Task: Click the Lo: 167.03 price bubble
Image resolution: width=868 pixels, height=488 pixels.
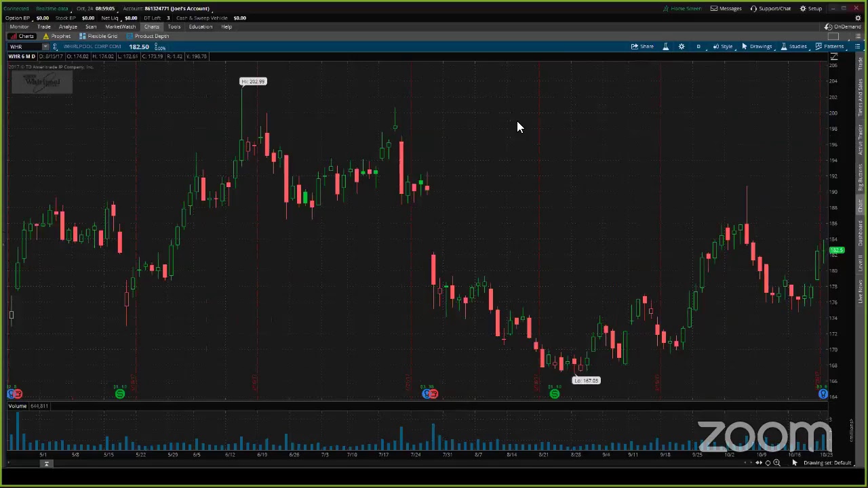Action: pyautogui.click(x=587, y=380)
